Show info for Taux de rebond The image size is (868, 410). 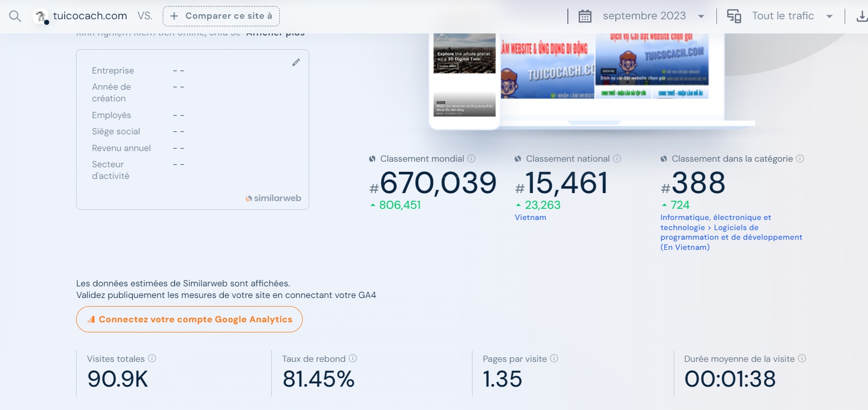pos(353,358)
